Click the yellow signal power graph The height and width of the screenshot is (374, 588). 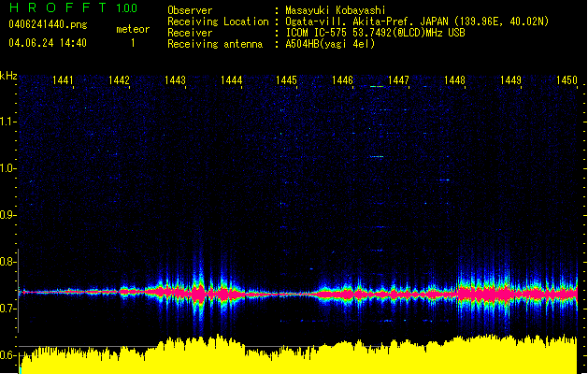pos(298,356)
